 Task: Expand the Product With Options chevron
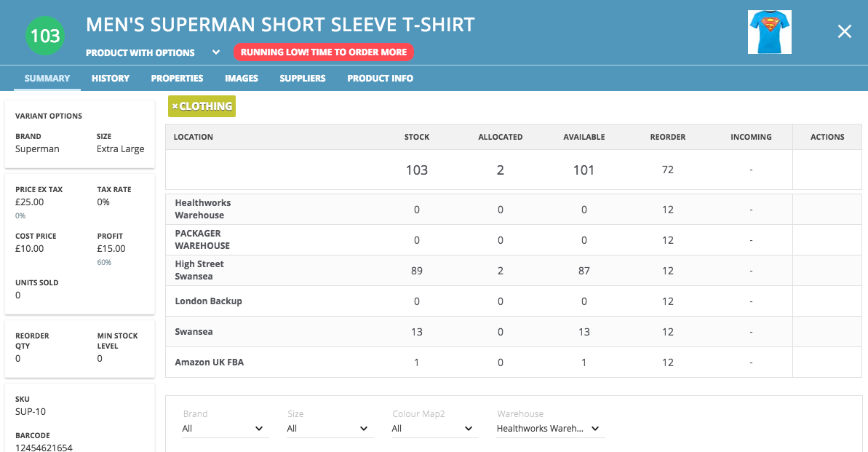pyautogui.click(x=216, y=52)
